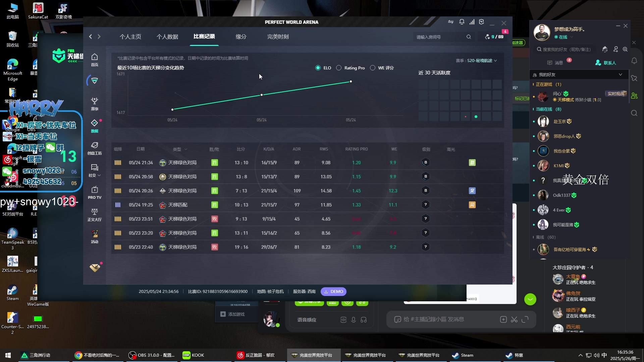Click the 实时观战 live spectate button
Viewport: 644px width, 362px height.
[616, 94]
